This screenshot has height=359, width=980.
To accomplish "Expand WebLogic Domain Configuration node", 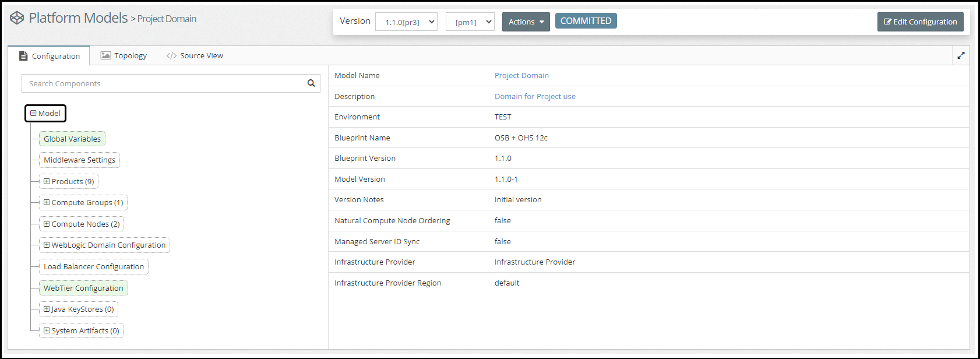I will point(47,245).
